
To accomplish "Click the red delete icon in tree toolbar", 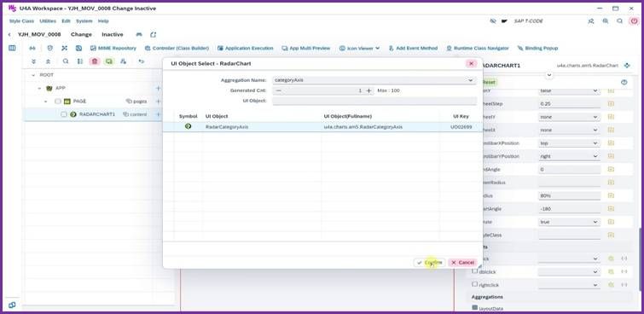I will [x=95, y=61].
